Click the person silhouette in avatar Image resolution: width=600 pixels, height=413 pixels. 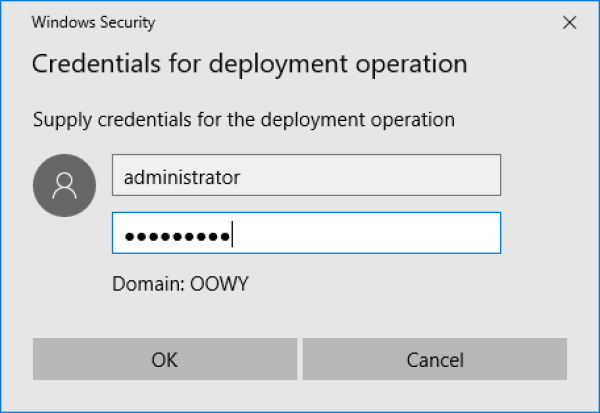coord(66,185)
